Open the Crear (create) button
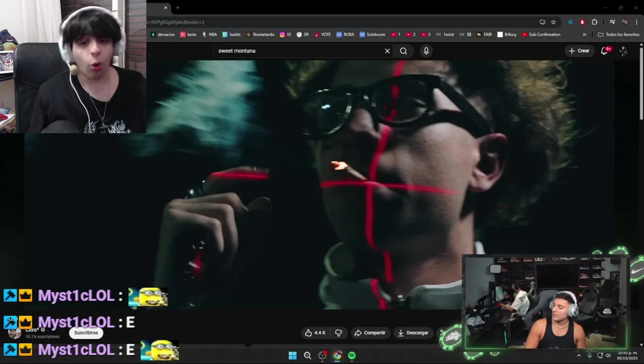 coord(579,51)
